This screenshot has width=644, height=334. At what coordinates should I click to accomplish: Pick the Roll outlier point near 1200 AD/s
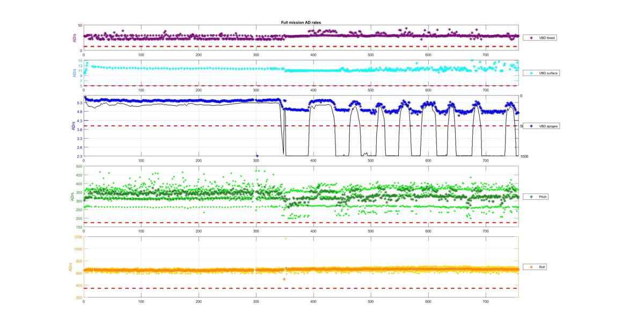(x=286, y=238)
